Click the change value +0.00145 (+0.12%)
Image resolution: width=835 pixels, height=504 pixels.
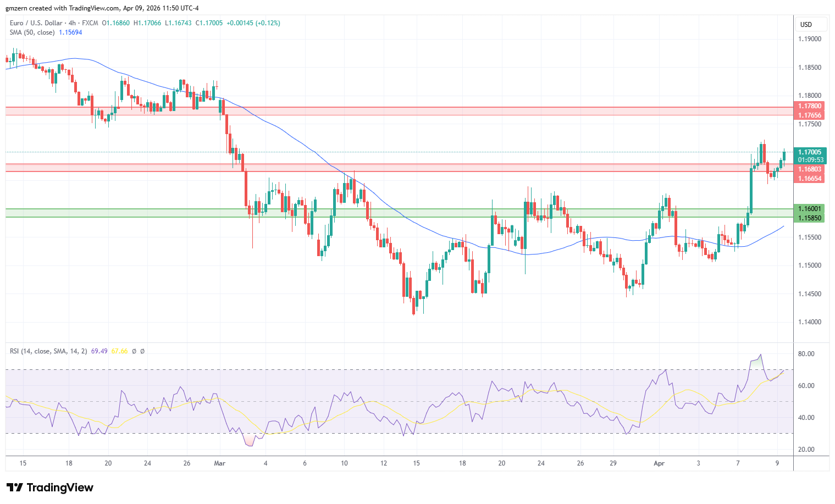pyautogui.click(x=253, y=23)
